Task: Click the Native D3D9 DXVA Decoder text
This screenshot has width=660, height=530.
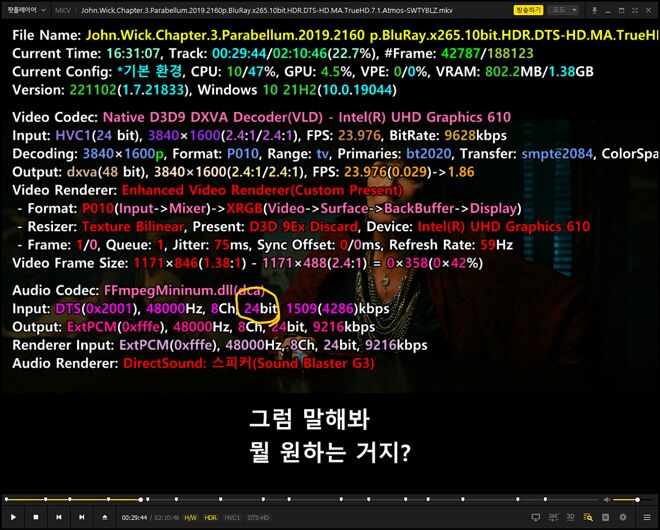Action: click(213, 117)
